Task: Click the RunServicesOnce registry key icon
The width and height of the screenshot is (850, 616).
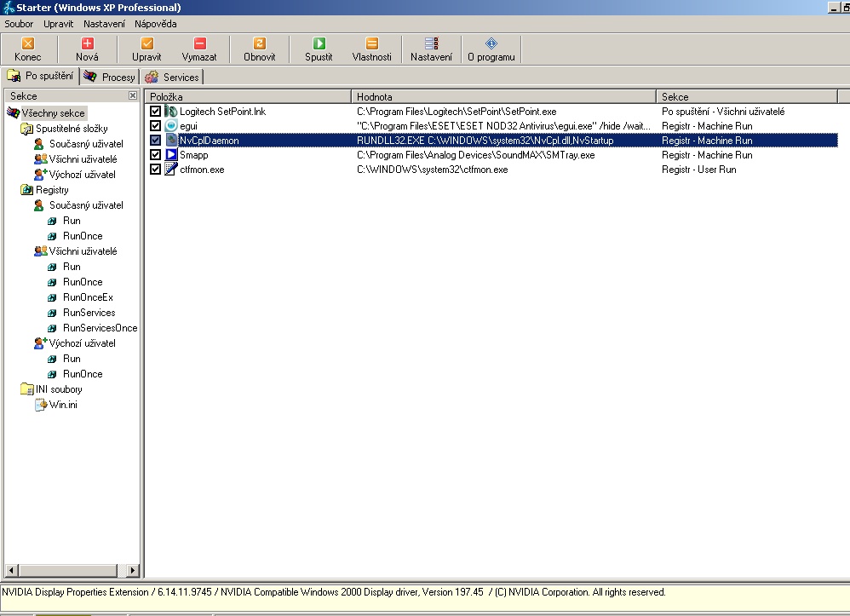Action: [52, 328]
